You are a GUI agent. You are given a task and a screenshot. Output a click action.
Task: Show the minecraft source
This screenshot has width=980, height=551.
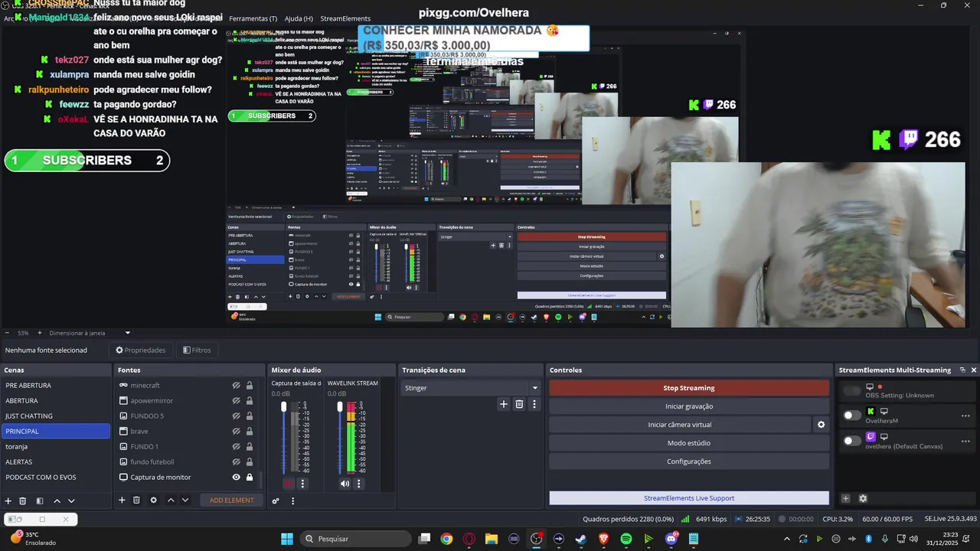[237, 385]
